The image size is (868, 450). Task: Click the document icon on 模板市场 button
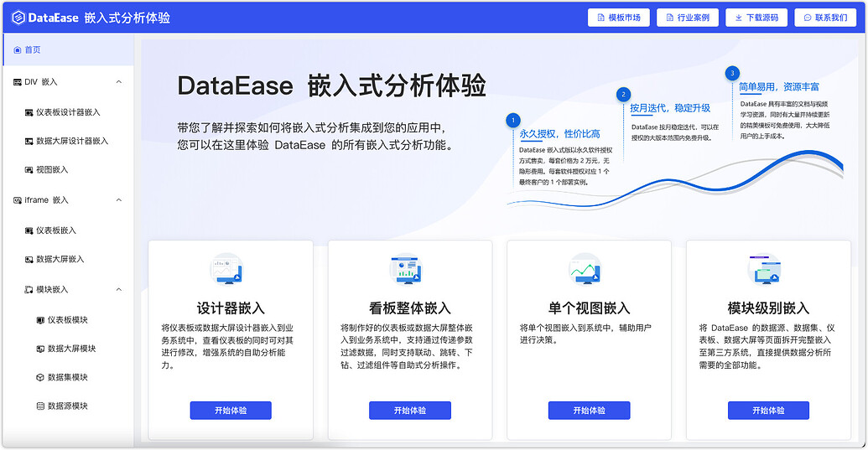(600, 18)
